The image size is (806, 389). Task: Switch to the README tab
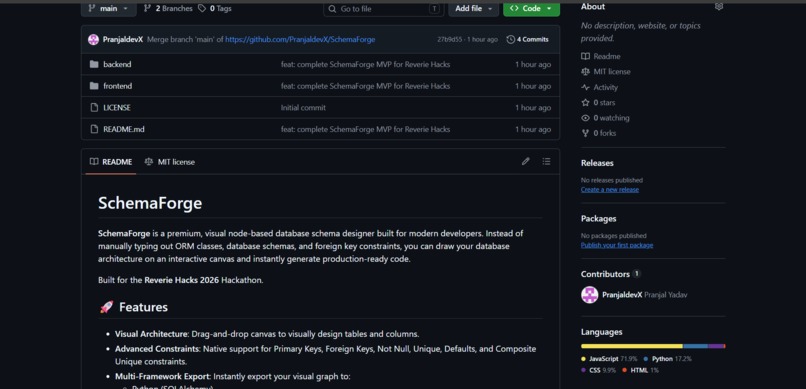pos(111,162)
